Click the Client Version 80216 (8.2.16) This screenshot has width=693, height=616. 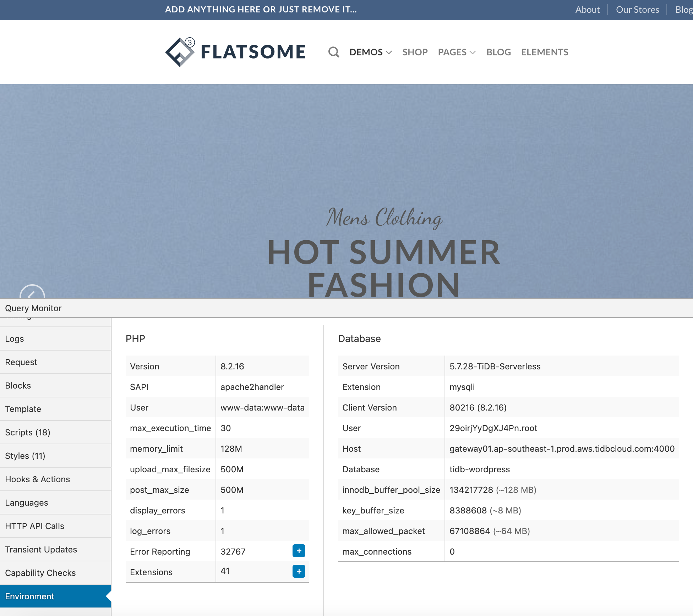[478, 407]
